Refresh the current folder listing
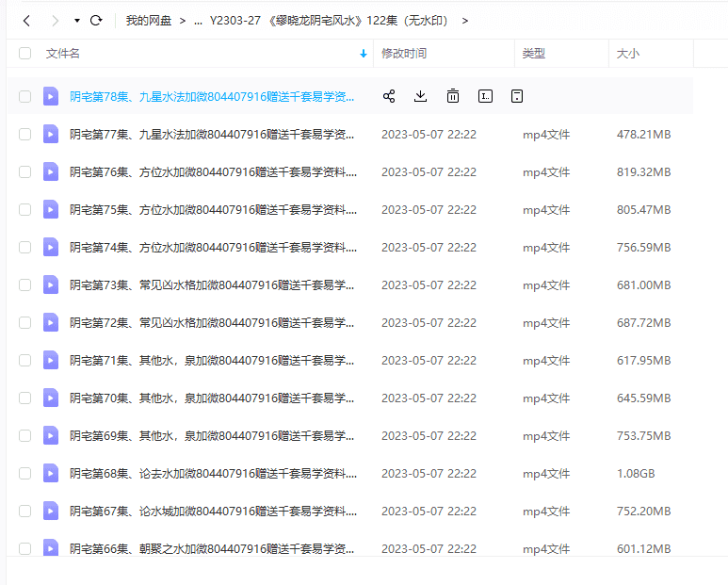 click(x=96, y=20)
